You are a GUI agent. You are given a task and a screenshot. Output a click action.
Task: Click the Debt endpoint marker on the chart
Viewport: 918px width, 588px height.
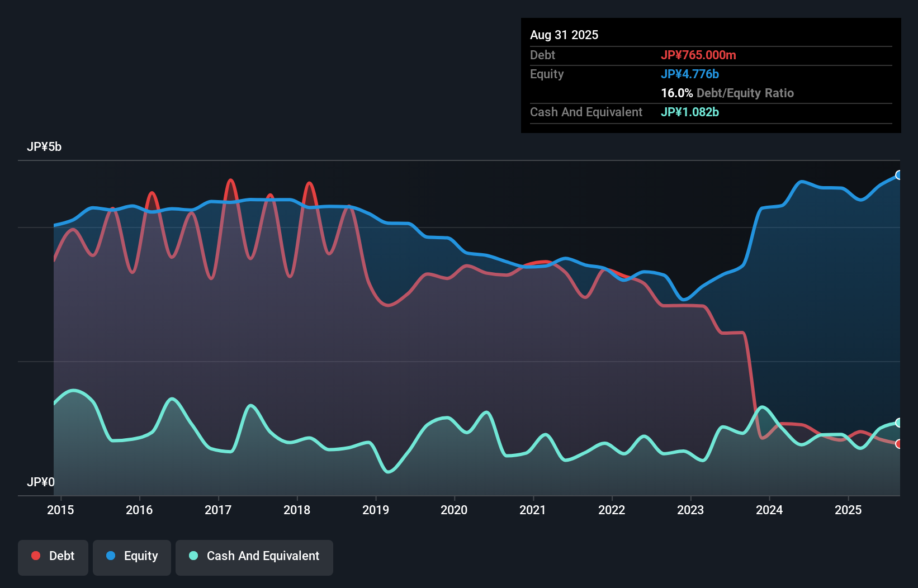point(899,444)
